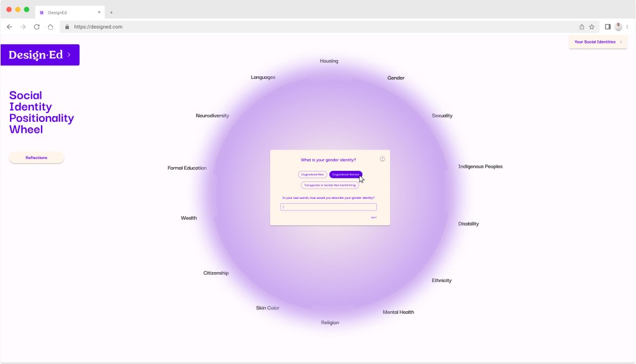Click the user profile avatar in the browser
Image resolution: width=636 pixels, height=364 pixels.
[x=618, y=27]
